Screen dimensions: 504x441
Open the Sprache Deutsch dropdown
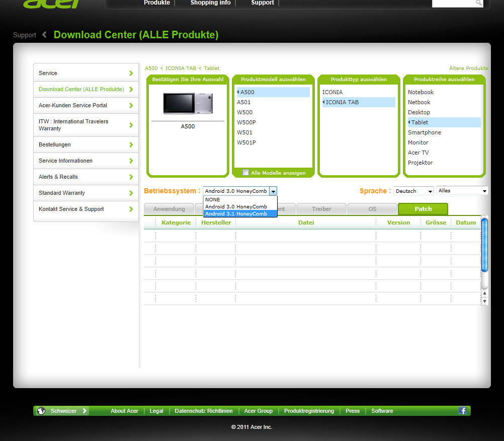(x=413, y=191)
